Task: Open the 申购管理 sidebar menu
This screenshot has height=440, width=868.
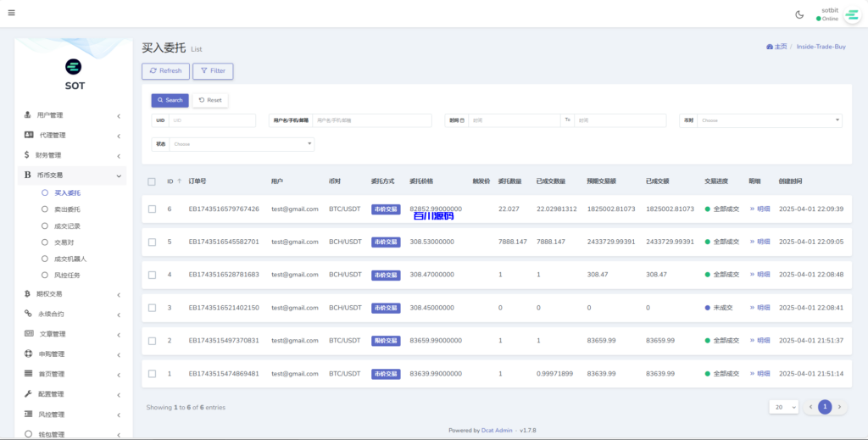Action: [x=72, y=354]
